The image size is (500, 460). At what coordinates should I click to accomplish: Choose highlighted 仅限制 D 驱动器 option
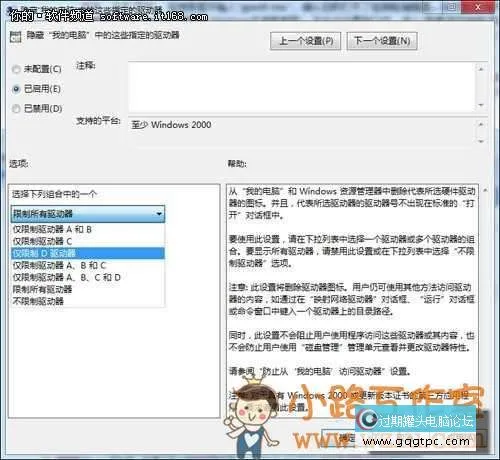coord(88,253)
